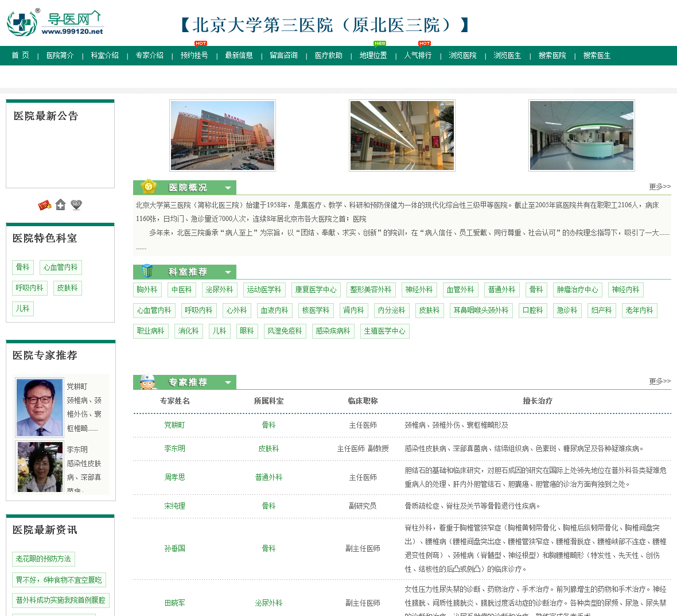Select the 康复医学中心 department tag
Image resolution: width=677 pixels, height=616 pixels.
(x=316, y=289)
